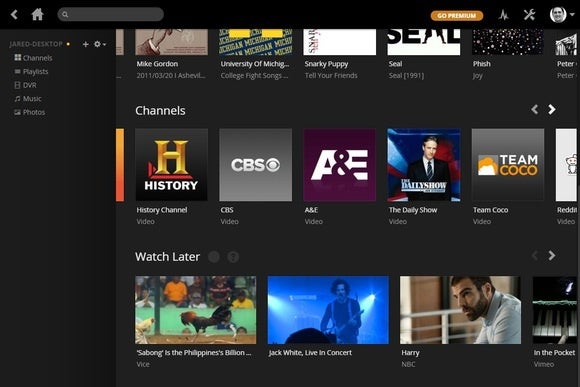580x387 pixels.
Task: Play the Sabong Philippines video thumbnail
Action: pyautogui.click(x=195, y=310)
